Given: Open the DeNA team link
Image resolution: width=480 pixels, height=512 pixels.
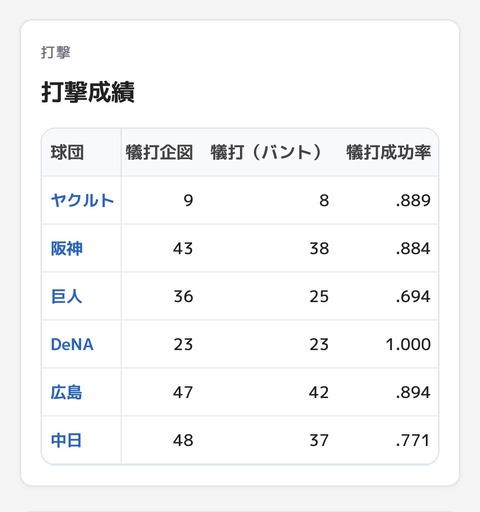Looking at the screenshot, I should 72,344.
